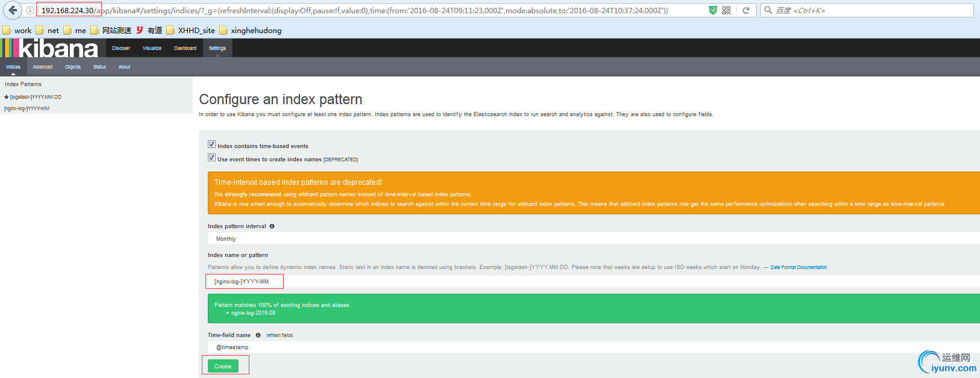This screenshot has height=378, width=980.
Task: Open the About settings section
Action: coord(124,67)
